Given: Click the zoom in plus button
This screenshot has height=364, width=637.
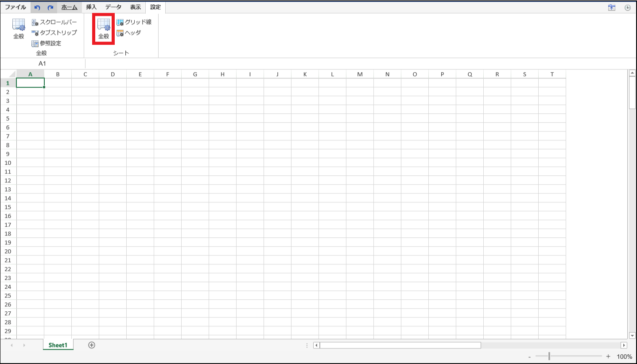Looking at the screenshot, I should (608, 356).
